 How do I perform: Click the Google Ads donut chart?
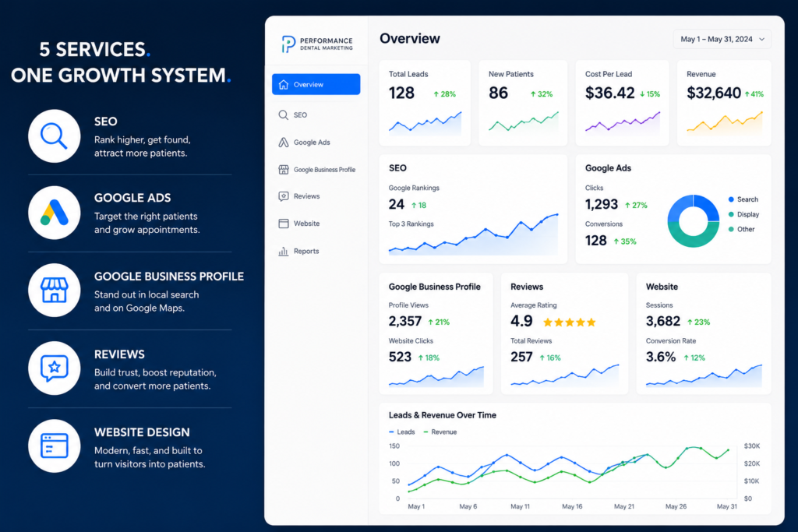pyautogui.click(x=693, y=220)
